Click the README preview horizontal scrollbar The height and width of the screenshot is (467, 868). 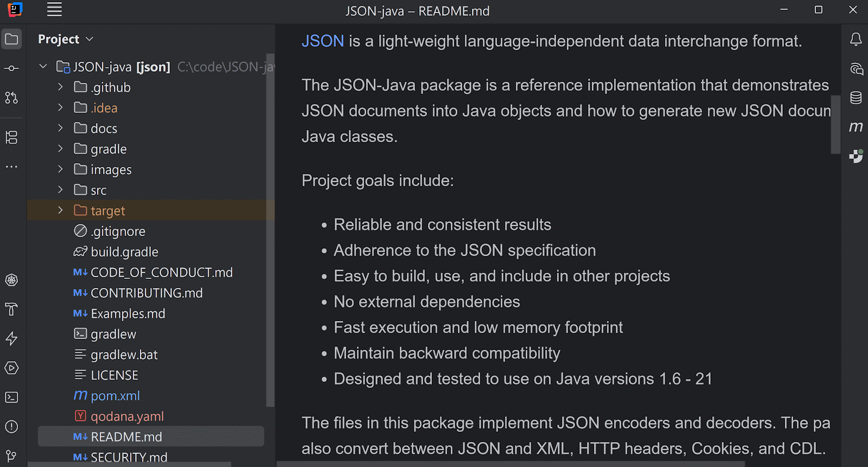coord(510,464)
